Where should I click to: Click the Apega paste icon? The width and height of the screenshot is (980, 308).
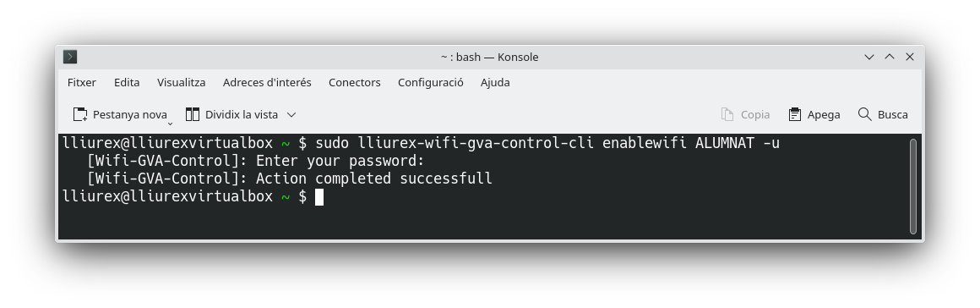tap(794, 114)
